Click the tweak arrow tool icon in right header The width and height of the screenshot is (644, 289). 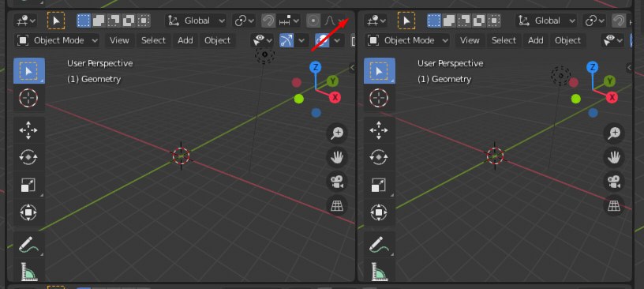coord(406,21)
